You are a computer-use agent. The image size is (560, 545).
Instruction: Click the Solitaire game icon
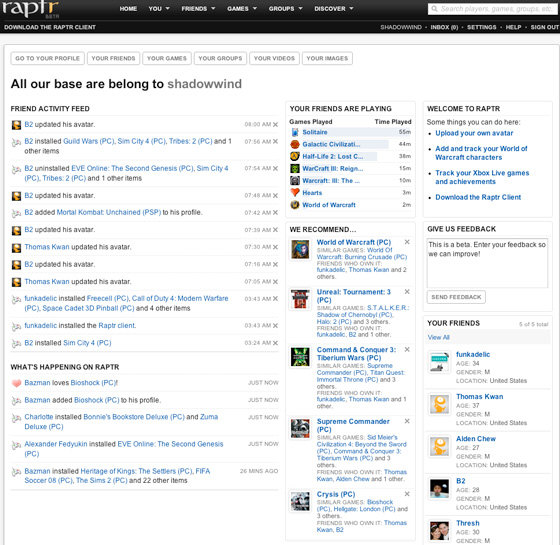tap(295, 132)
